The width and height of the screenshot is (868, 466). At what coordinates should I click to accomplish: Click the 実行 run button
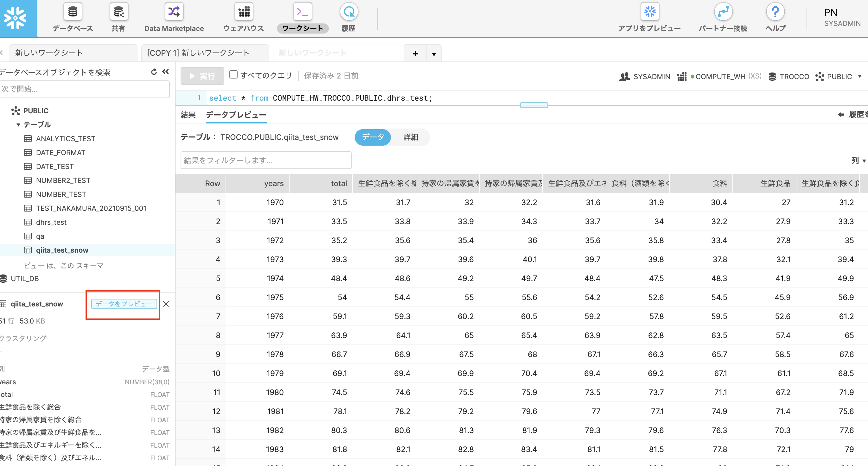[x=202, y=76]
